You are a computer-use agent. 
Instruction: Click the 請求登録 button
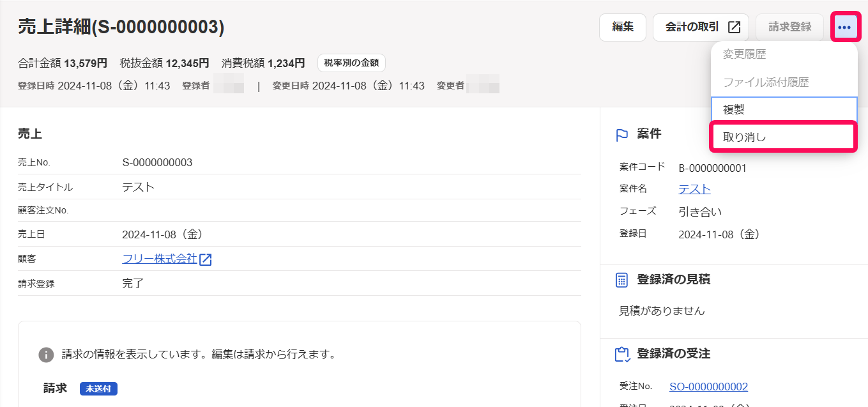pyautogui.click(x=789, y=27)
